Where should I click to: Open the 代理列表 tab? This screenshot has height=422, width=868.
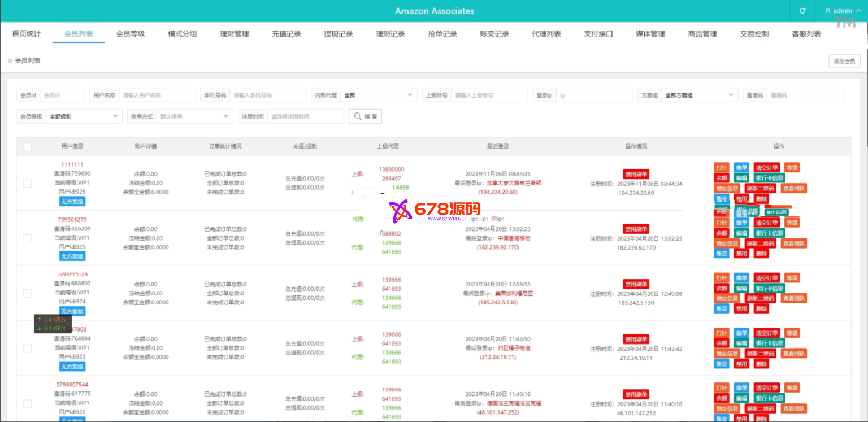tap(546, 34)
